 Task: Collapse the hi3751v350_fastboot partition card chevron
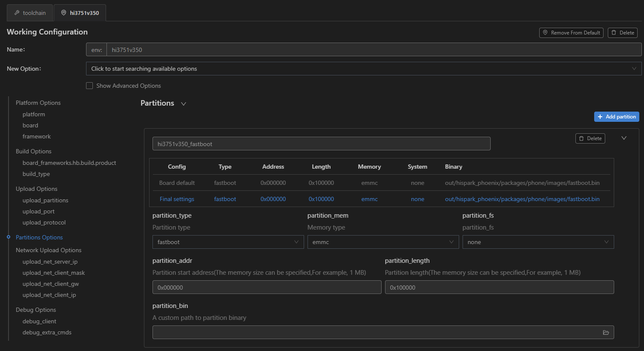(x=624, y=138)
